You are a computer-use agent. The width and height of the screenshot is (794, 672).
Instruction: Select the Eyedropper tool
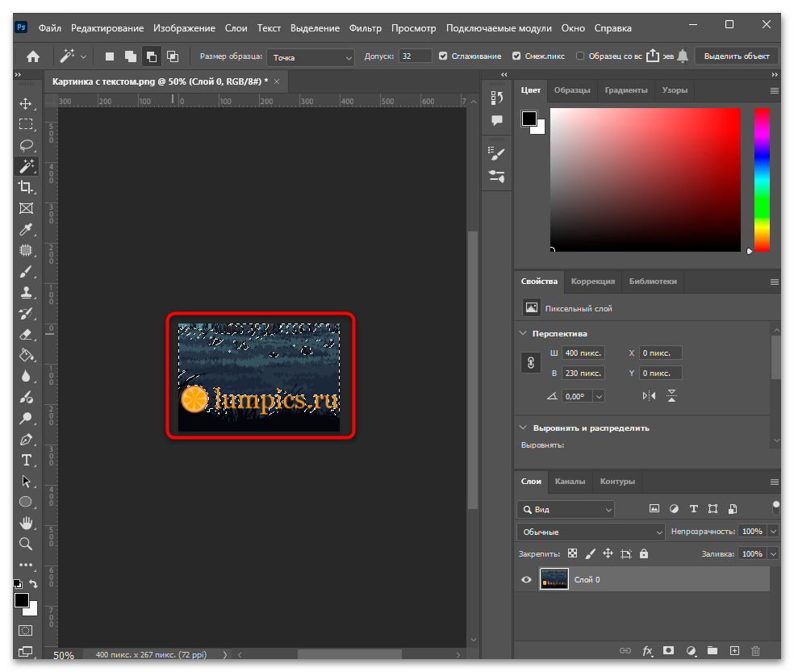coord(26,229)
